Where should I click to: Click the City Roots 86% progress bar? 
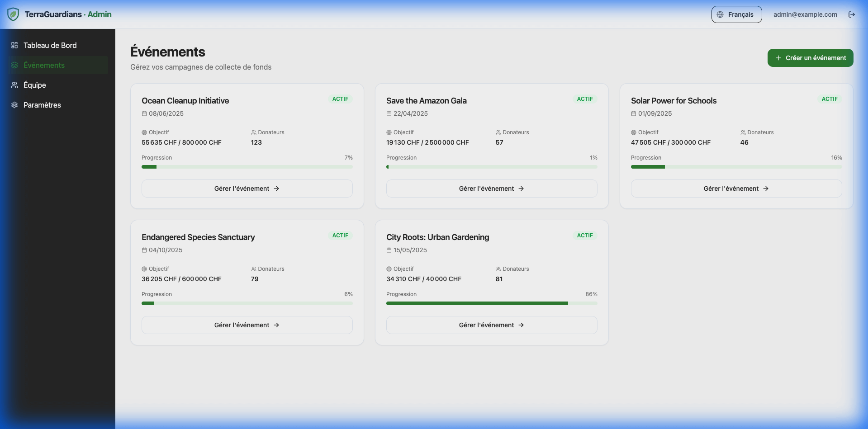click(x=492, y=303)
